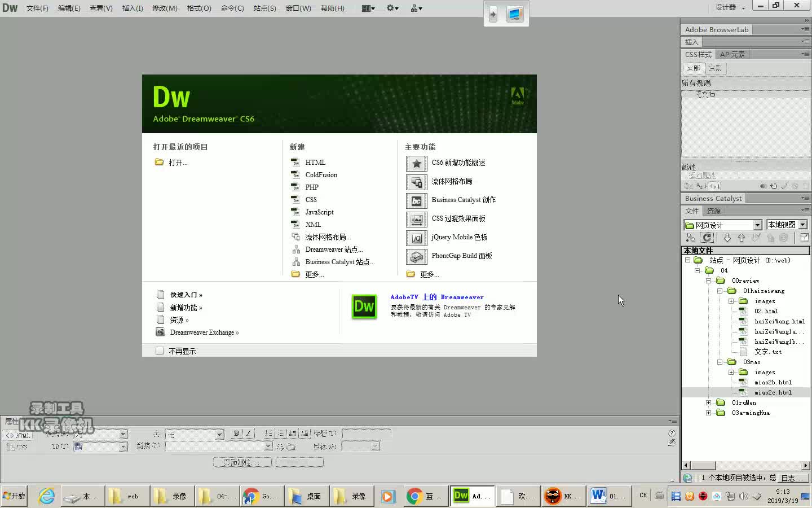Open the HTML new document option

point(315,163)
